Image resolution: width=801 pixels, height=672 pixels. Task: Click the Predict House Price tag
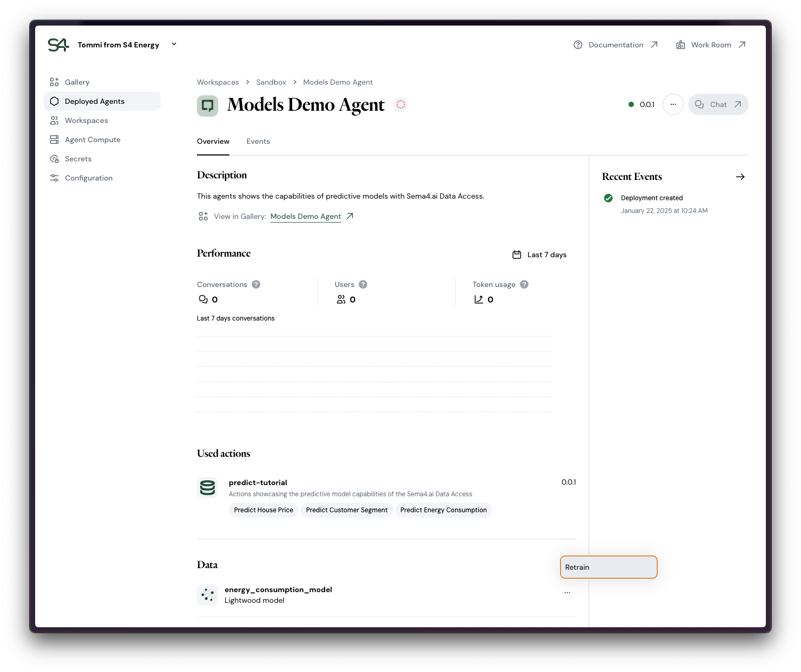pyautogui.click(x=263, y=510)
